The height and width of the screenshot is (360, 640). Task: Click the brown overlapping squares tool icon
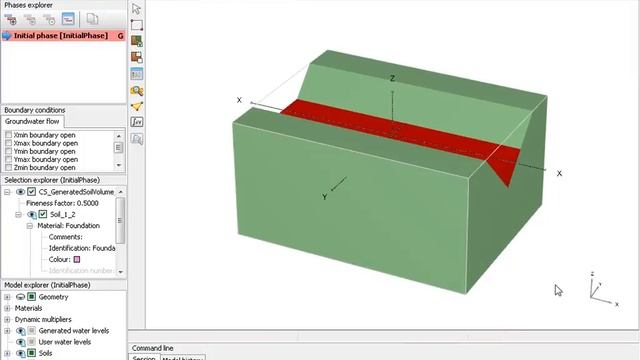click(x=137, y=57)
